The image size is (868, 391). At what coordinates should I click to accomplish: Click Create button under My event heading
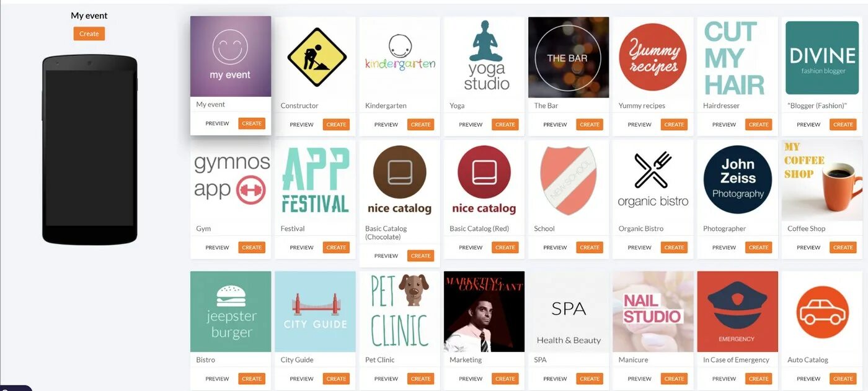pyautogui.click(x=89, y=34)
